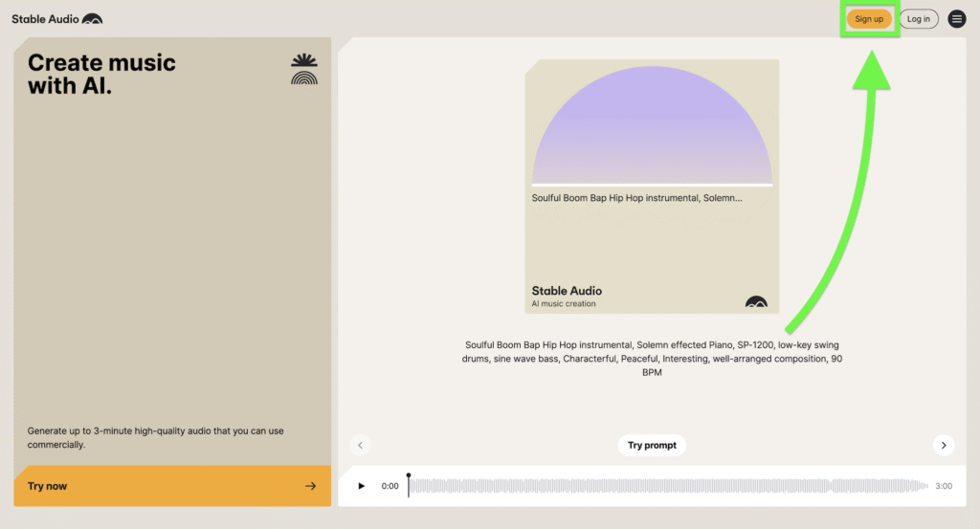Viewport: 980px width, 529px height.
Task: Click the Create music with AI heading
Action: [101, 75]
